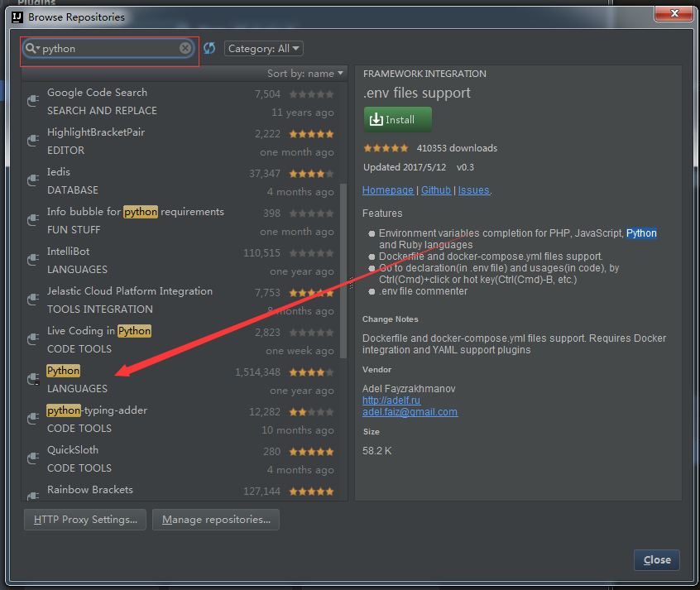The image size is (700, 590).
Task: Clear the python search text
Action: pos(185,48)
